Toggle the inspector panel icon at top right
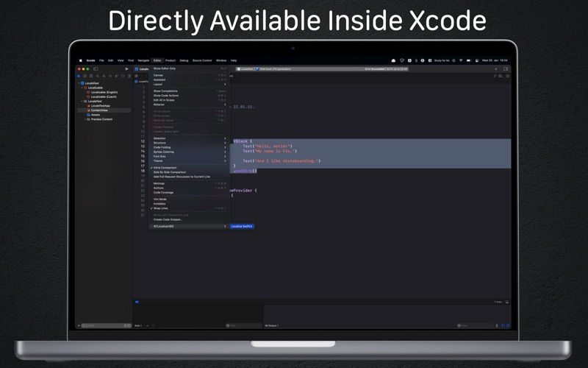Image resolution: width=588 pixels, height=368 pixels. [506, 69]
